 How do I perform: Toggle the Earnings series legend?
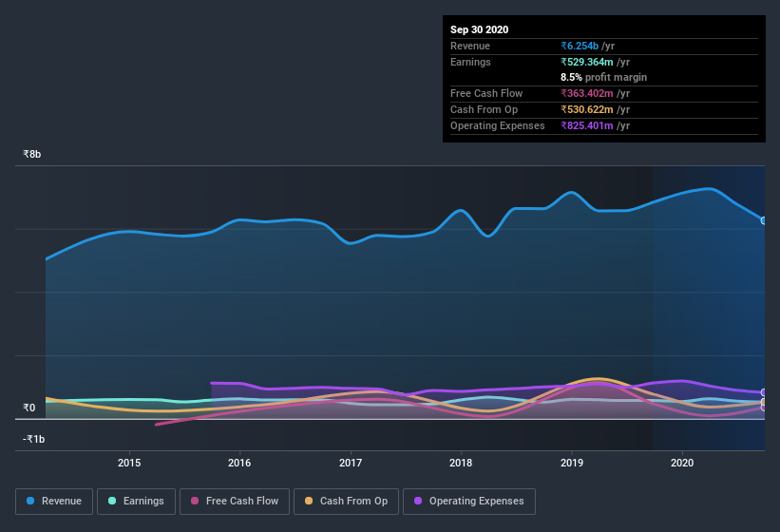click(x=136, y=502)
